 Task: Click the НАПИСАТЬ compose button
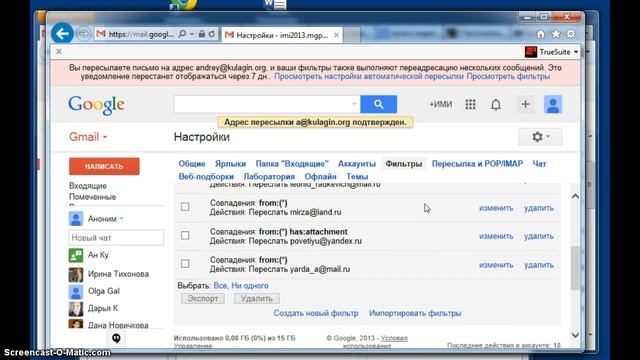point(104,167)
